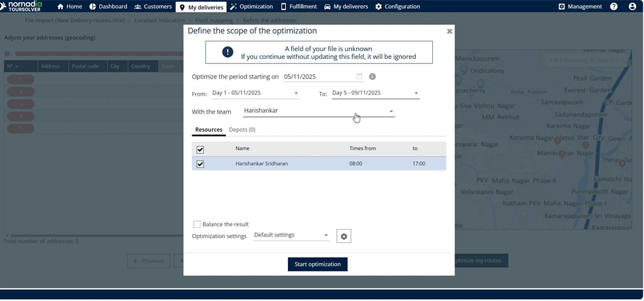This screenshot has width=644, height=301.
Task: Open the Optimization menu item
Action: tap(251, 7)
